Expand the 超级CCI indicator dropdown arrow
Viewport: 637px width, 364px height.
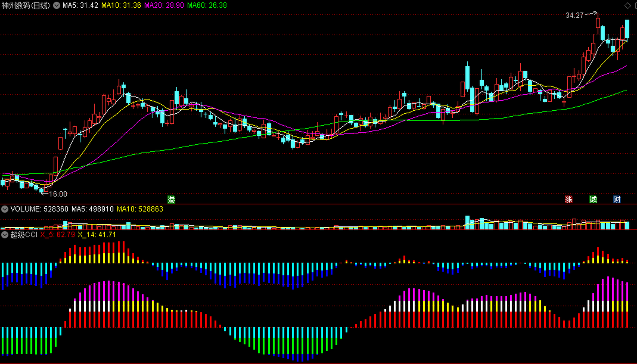[5, 235]
